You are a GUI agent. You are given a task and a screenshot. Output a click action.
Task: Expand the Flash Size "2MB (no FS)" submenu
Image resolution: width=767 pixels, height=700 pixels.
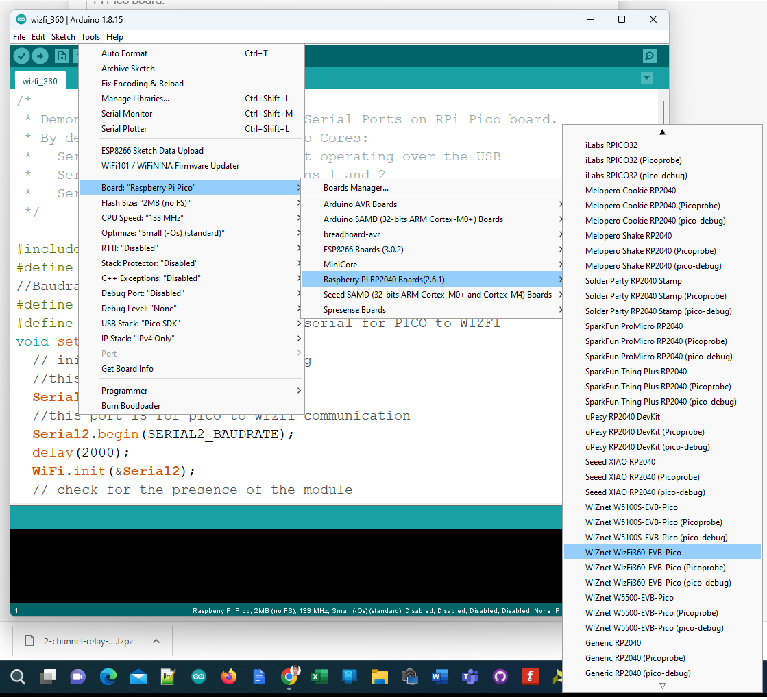pyautogui.click(x=145, y=203)
